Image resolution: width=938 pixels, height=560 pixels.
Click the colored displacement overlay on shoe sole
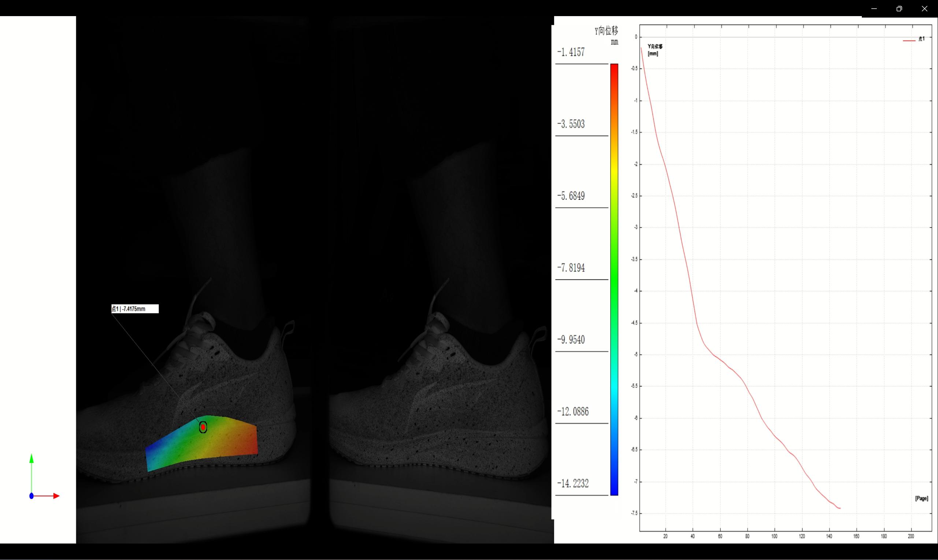pyautogui.click(x=211, y=444)
